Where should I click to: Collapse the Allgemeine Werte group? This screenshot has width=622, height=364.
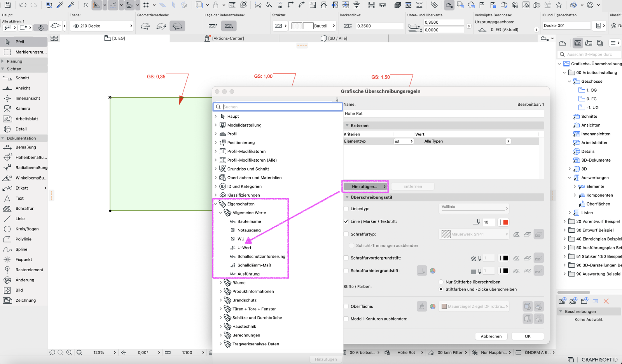pos(221,213)
